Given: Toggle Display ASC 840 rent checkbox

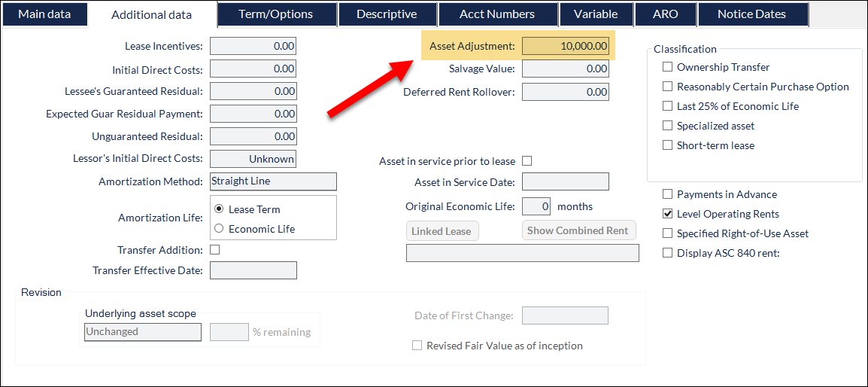Looking at the screenshot, I should point(667,253).
